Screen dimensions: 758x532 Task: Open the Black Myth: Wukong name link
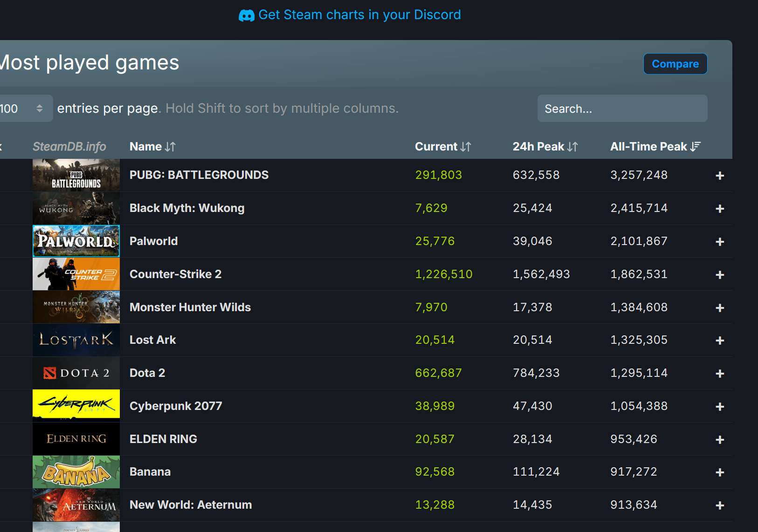[x=187, y=208]
